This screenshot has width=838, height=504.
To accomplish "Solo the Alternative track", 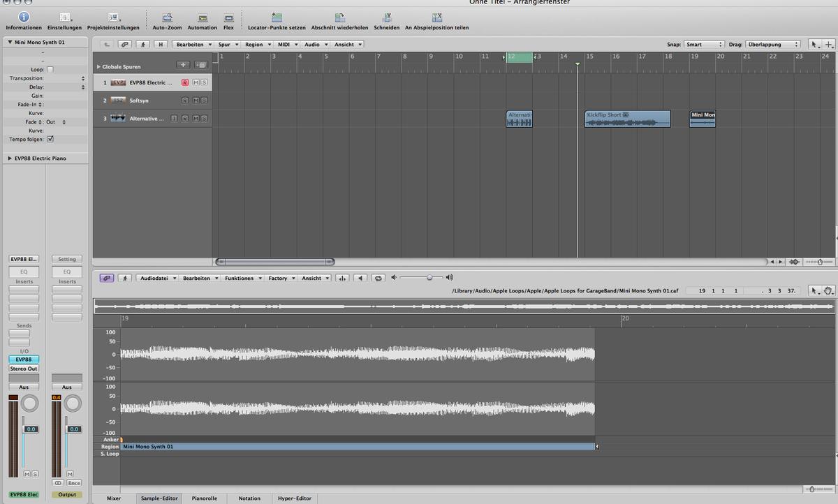I will (204, 119).
